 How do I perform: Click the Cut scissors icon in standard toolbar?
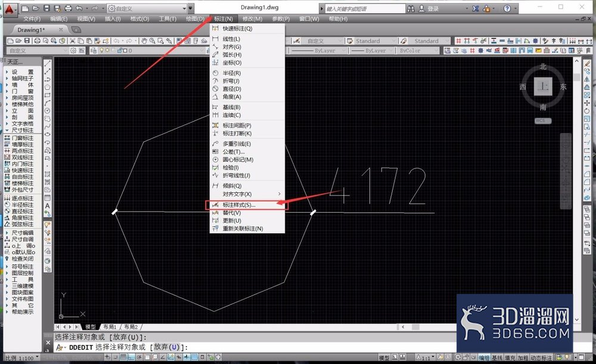72,41
